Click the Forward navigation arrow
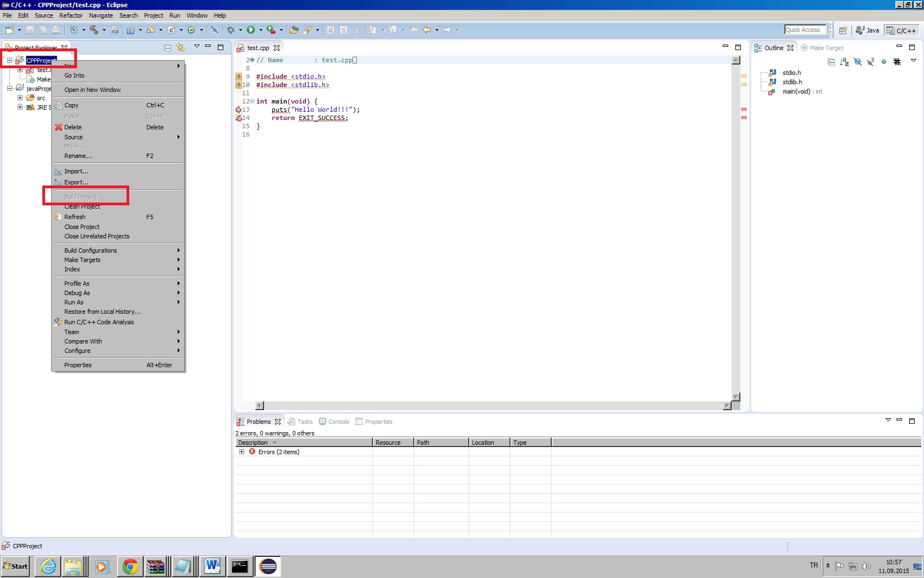 click(447, 30)
